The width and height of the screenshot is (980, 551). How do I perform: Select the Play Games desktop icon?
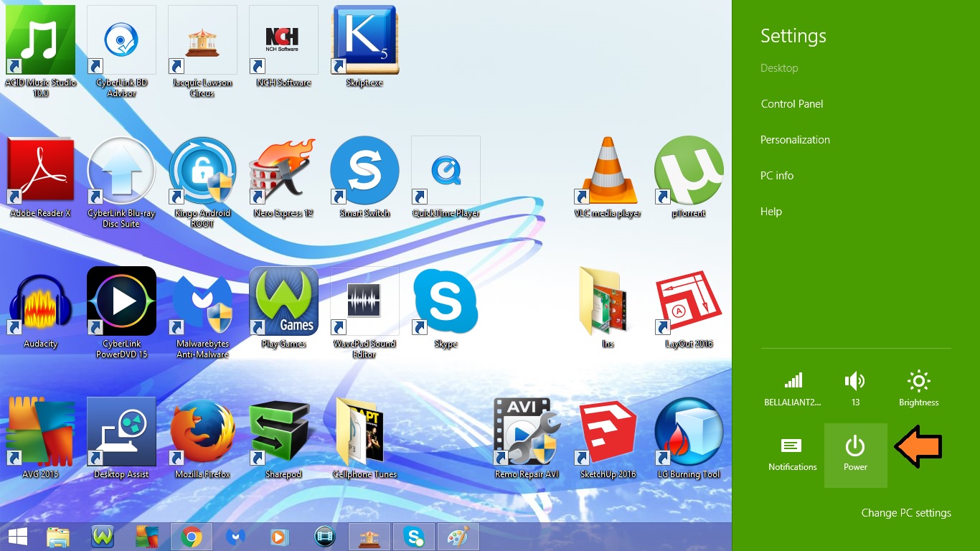[283, 307]
